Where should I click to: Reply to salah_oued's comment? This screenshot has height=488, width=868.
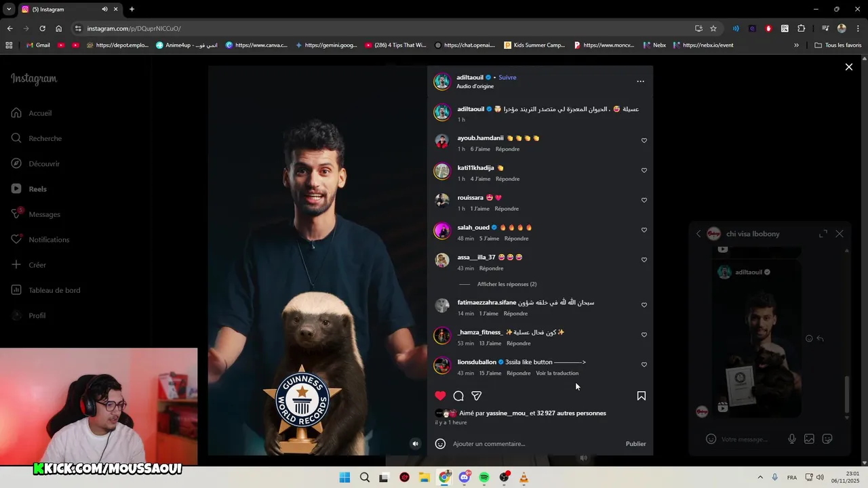coord(516,239)
